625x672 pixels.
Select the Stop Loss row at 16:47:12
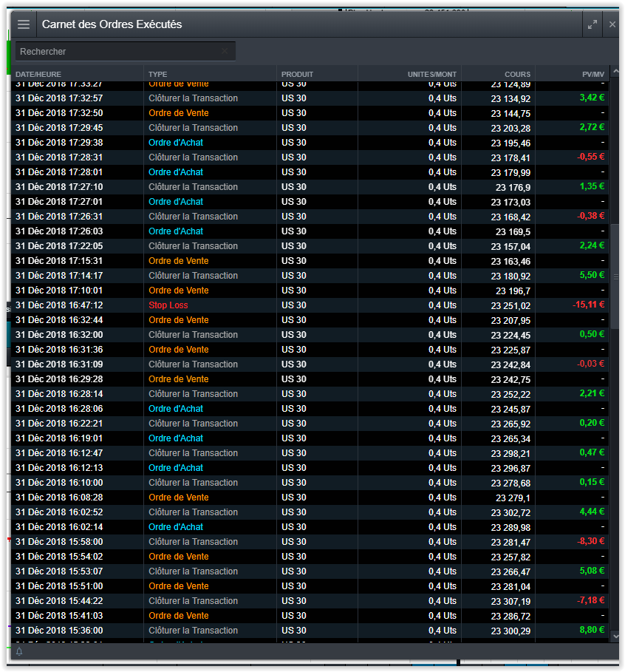pos(310,305)
